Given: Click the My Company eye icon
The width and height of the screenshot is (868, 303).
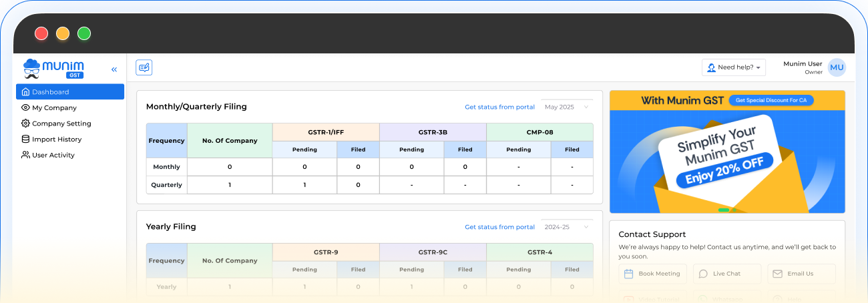Looking at the screenshot, I should click(x=25, y=107).
